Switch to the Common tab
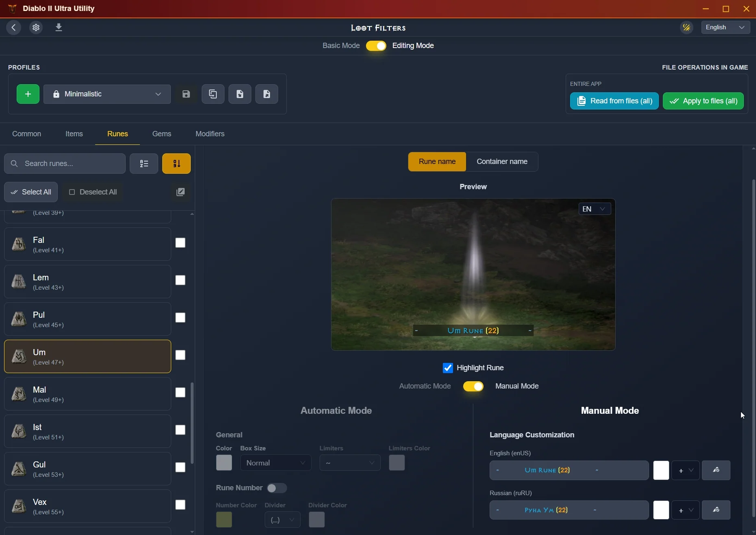This screenshot has height=535, width=756. (x=27, y=134)
